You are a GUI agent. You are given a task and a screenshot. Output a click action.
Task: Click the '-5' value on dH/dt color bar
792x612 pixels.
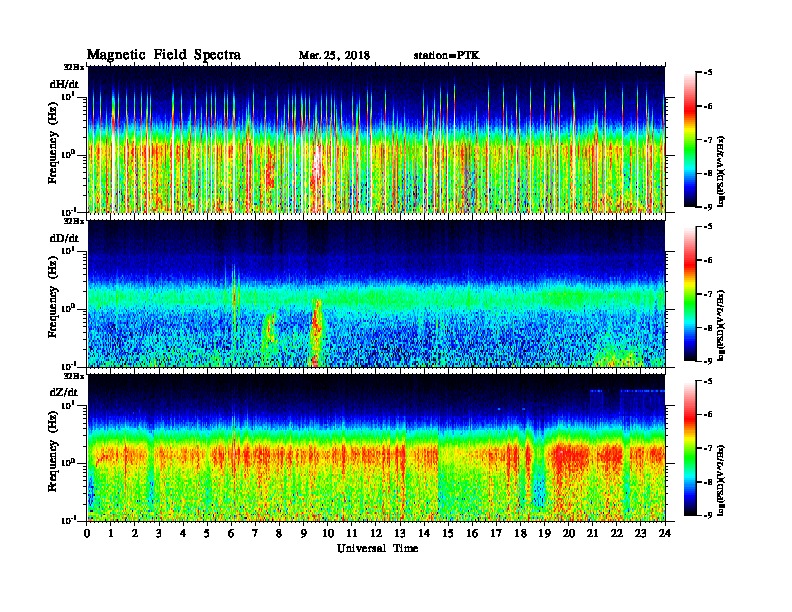click(708, 73)
